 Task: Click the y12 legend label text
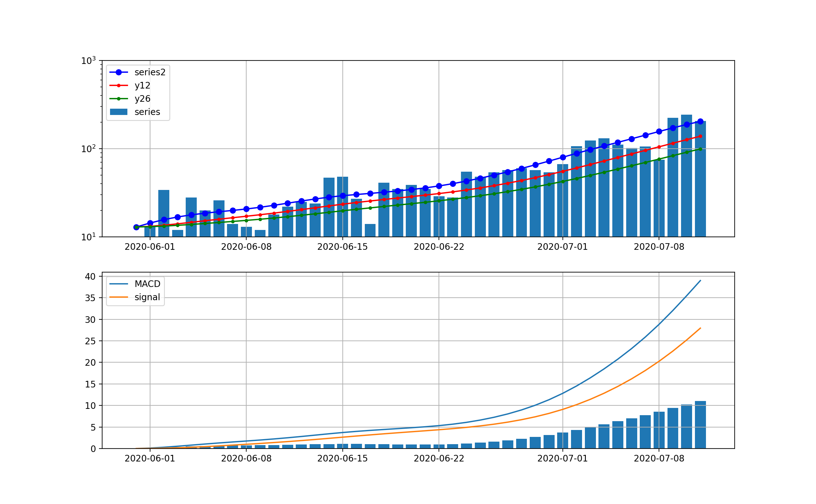pyautogui.click(x=142, y=86)
